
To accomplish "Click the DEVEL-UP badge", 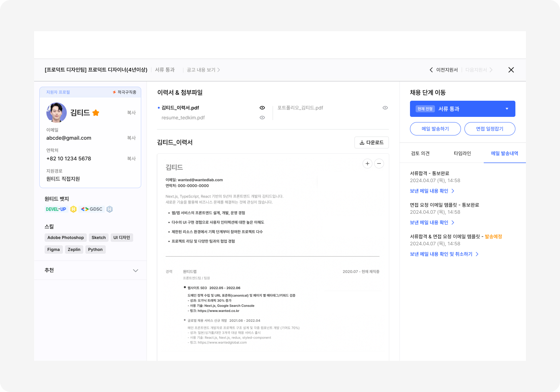I will [x=56, y=209].
